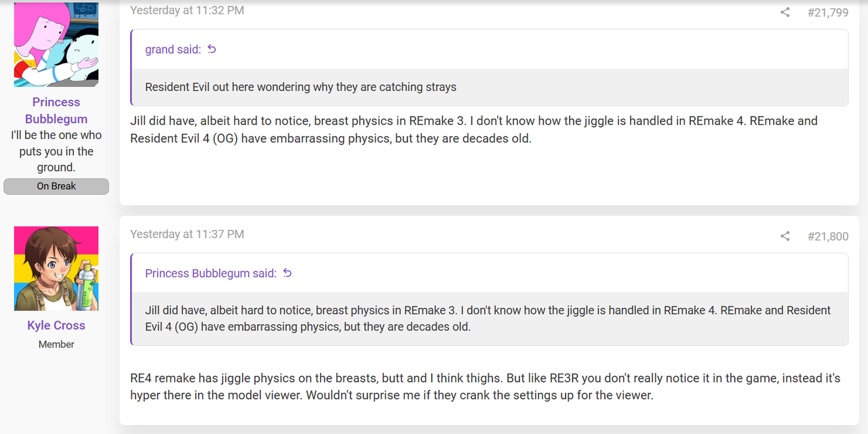868x434 pixels.
Task: Expand quoted text about catching strays
Action: [x=489, y=87]
